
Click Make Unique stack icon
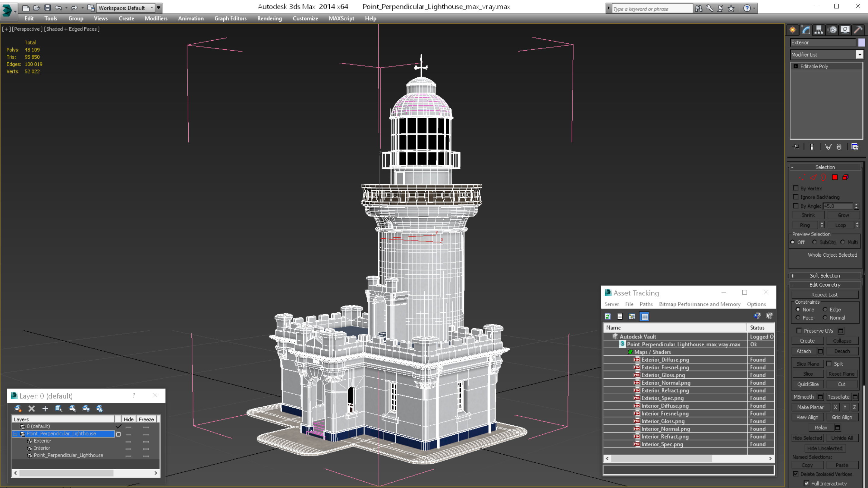click(828, 147)
